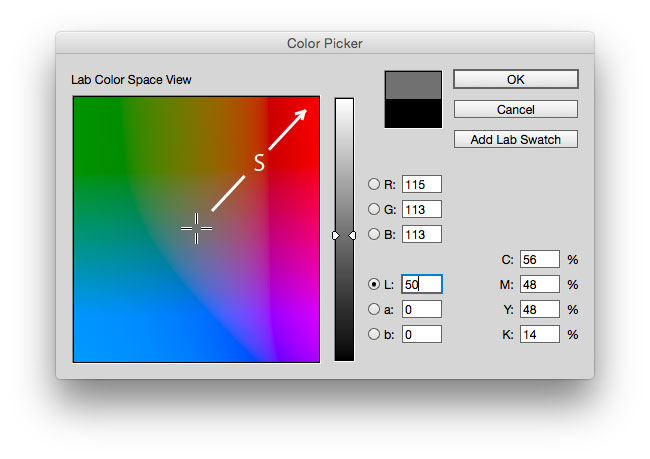Click the K black percentage field
The height and width of the screenshot is (459, 650).
pos(540,334)
